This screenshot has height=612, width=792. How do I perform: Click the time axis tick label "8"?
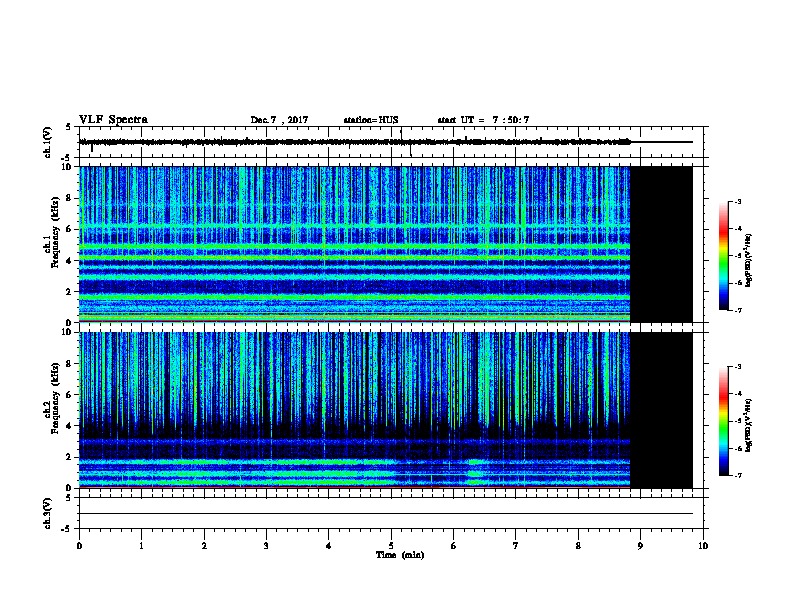point(578,545)
